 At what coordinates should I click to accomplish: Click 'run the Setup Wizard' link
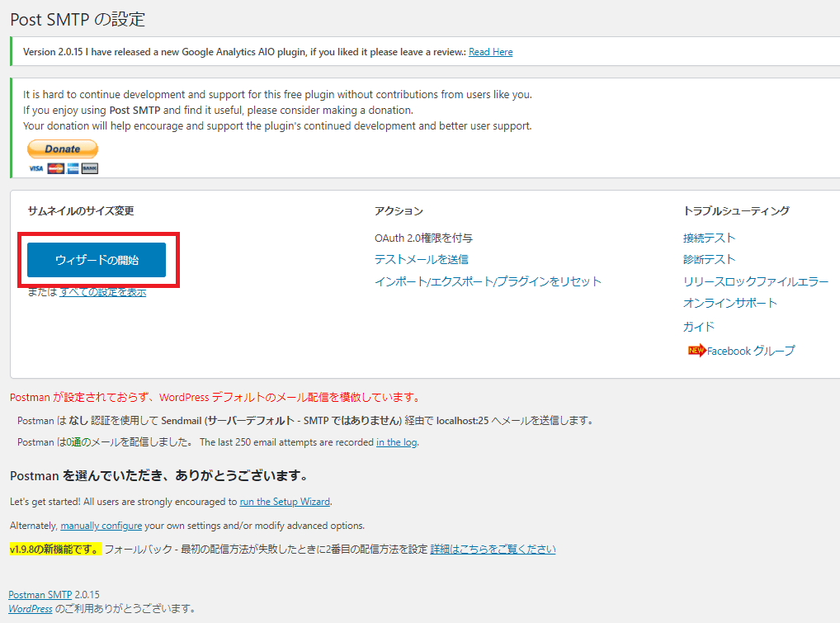pyautogui.click(x=285, y=502)
